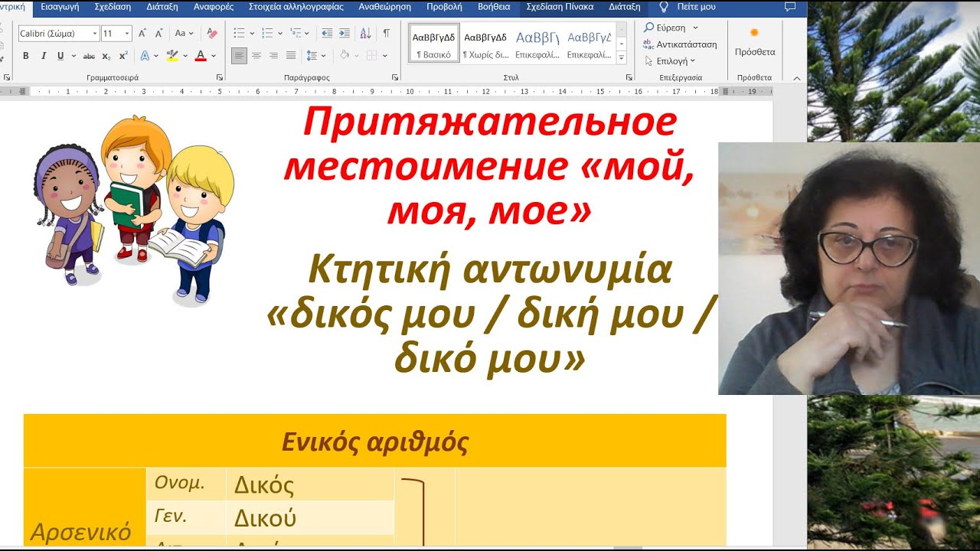Open the Εισαγωγή ribbon tab
The image size is (980, 551).
[x=60, y=7]
